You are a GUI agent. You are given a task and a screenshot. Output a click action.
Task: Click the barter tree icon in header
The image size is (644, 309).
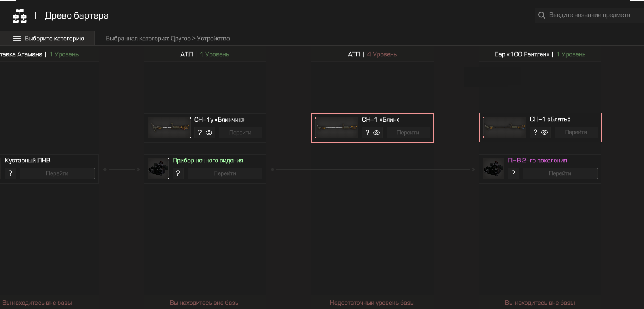20,16
